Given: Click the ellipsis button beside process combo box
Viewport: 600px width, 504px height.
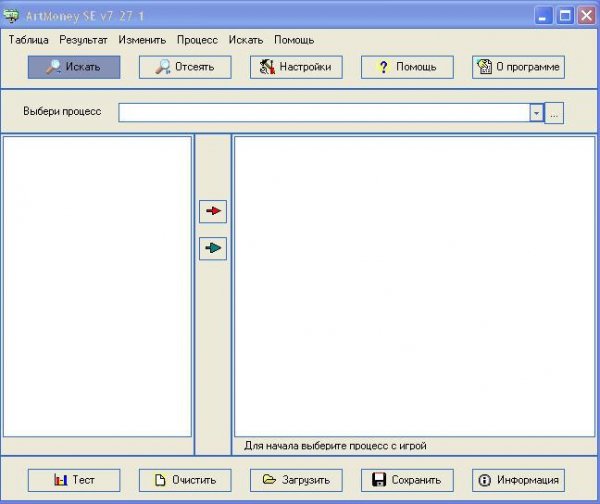Looking at the screenshot, I should tap(554, 113).
